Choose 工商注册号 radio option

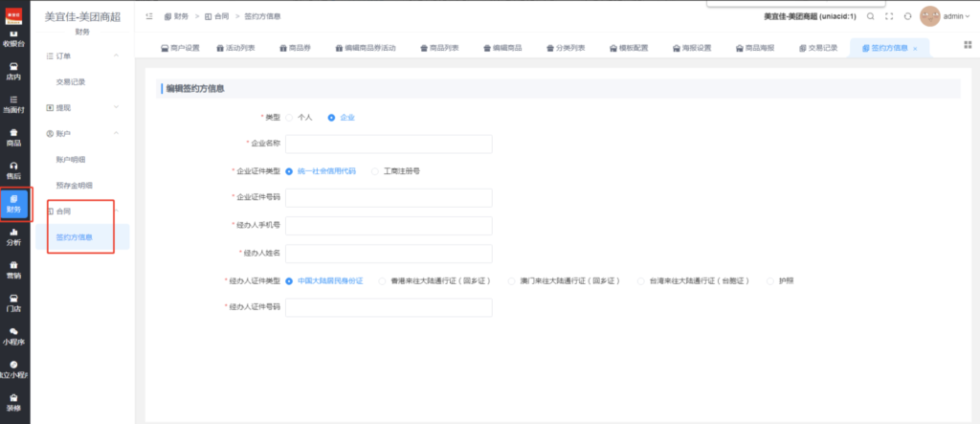pos(375,170)
